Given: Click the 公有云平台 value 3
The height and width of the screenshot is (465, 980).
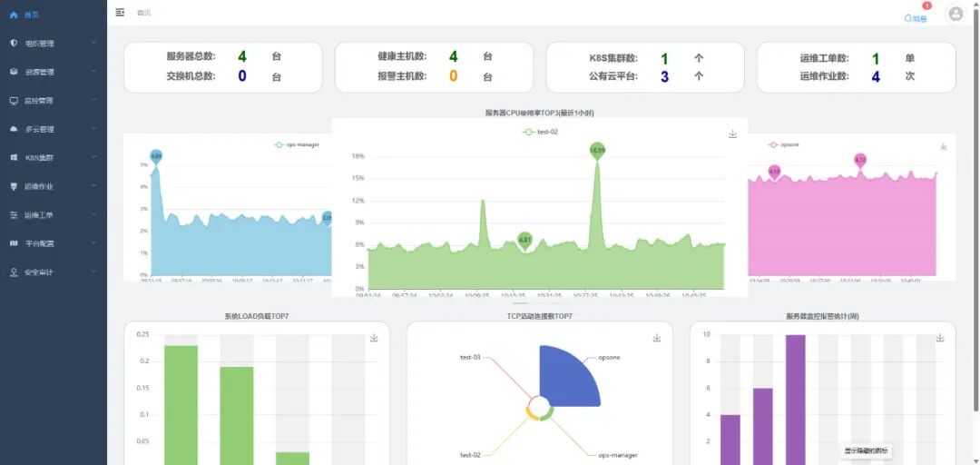Looking at the screenshot, I should point(665,77).
